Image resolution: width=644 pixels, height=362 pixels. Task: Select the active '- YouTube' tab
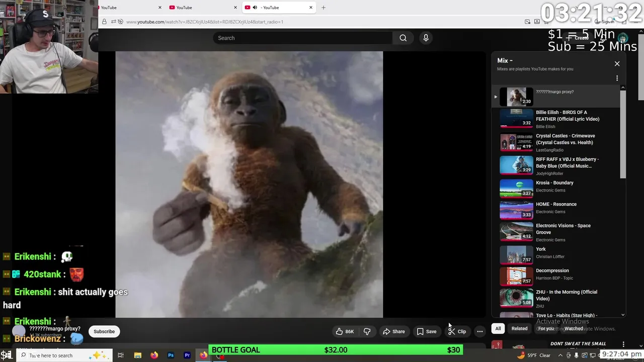click(x=279, y=8)
